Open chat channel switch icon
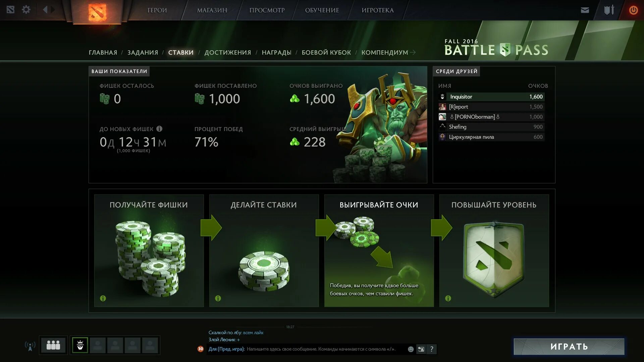 [421, 349]
